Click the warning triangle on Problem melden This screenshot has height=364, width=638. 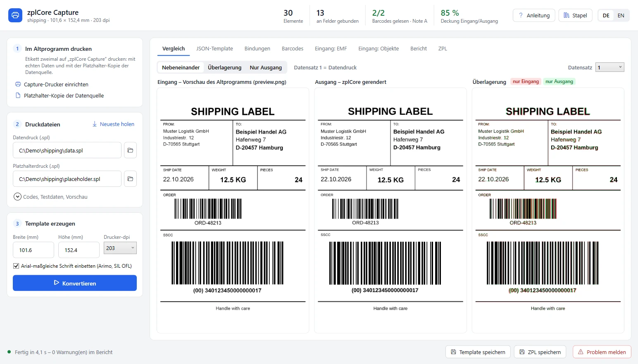581,352
